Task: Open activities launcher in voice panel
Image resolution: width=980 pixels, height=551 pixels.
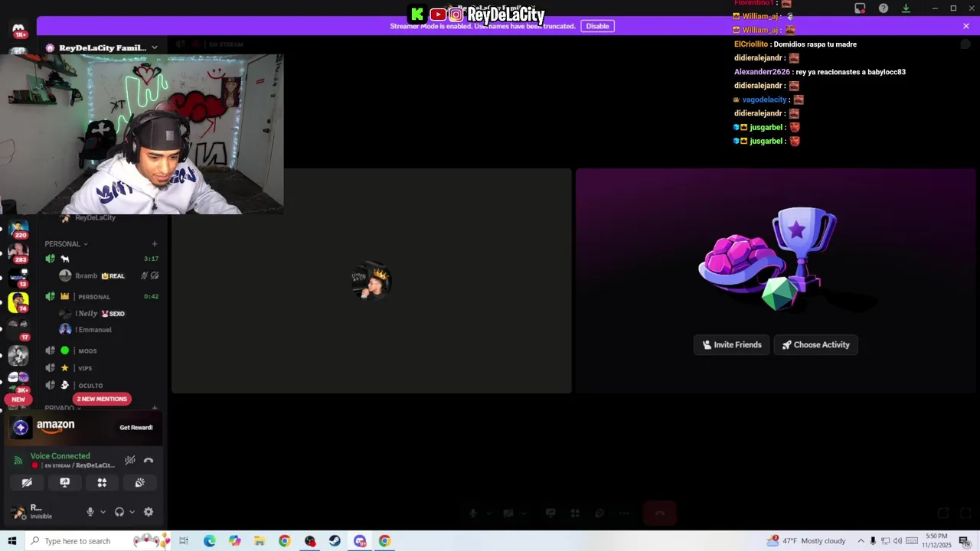Action: (102, 482)
